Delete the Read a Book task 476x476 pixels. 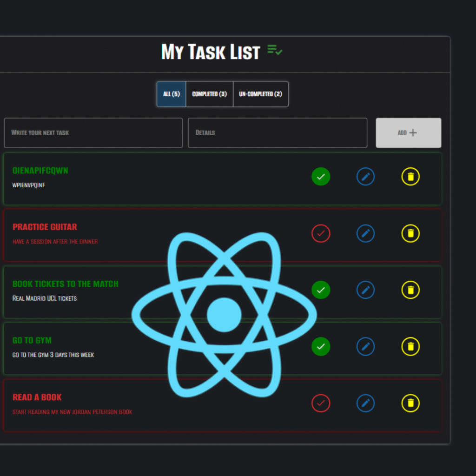tap(410, 403)
